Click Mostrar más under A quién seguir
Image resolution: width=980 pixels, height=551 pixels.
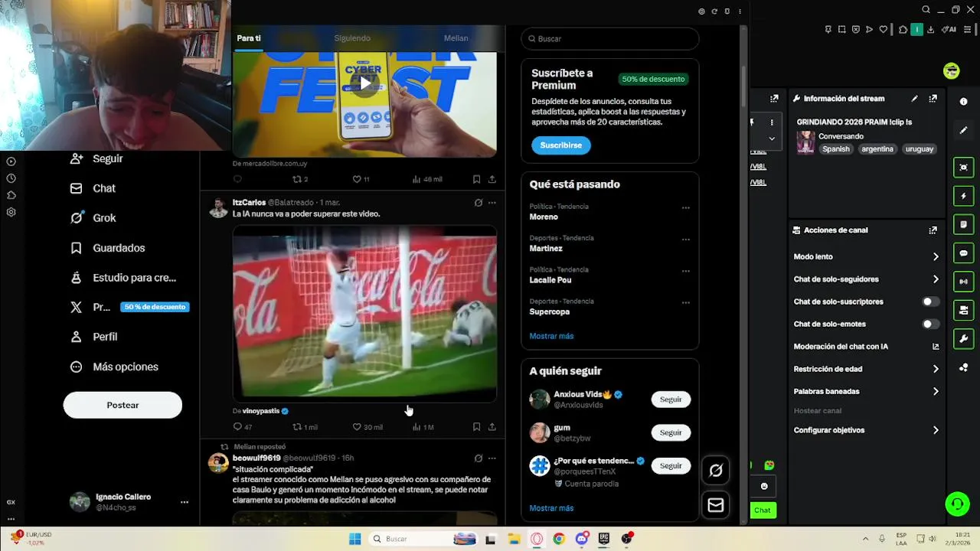point(551,508)
